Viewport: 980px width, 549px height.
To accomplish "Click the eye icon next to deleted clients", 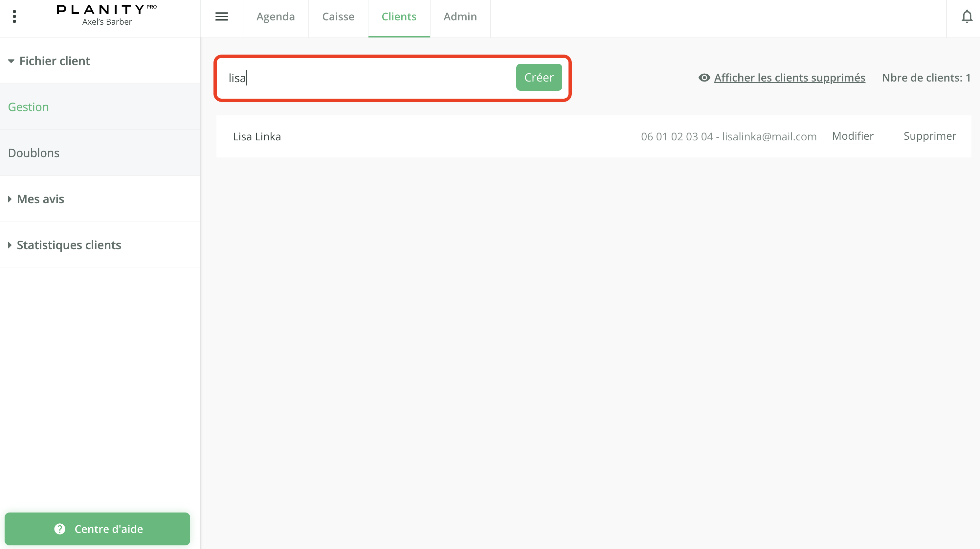I will (704, 78).
